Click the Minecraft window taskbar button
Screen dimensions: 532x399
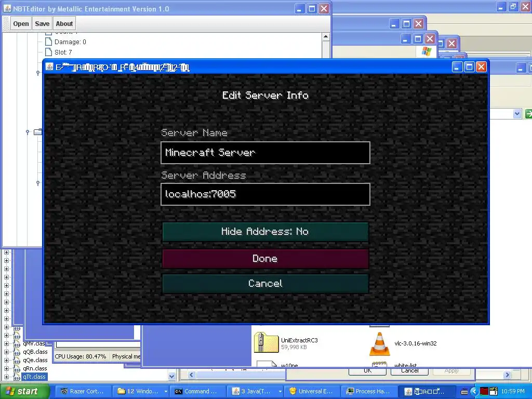pyautogui.click(x=428, y=391)
